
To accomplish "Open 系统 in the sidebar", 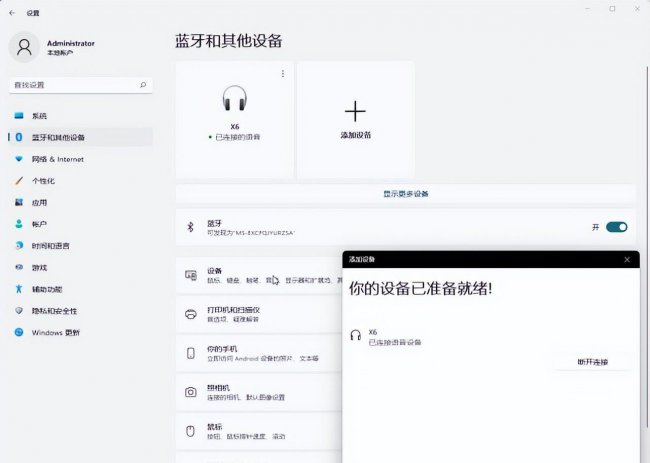I will click(80, 116).
